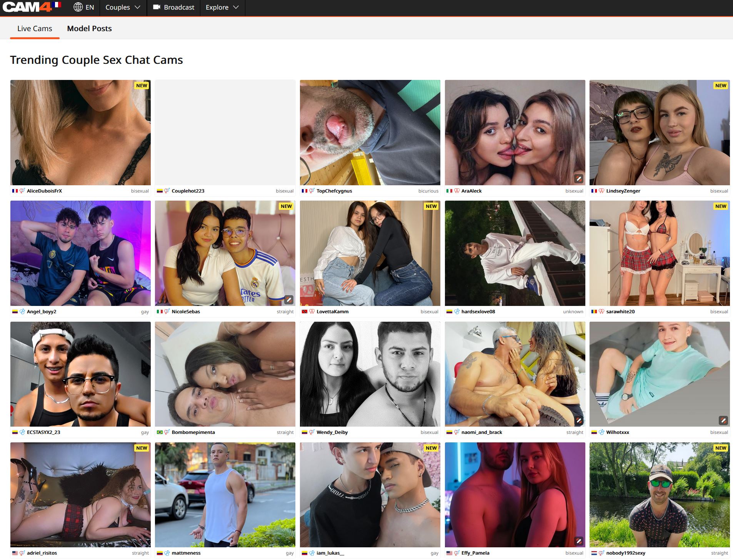Click the NEW badge on AliceDuboisFrX thumbnail

pos(142,86)
